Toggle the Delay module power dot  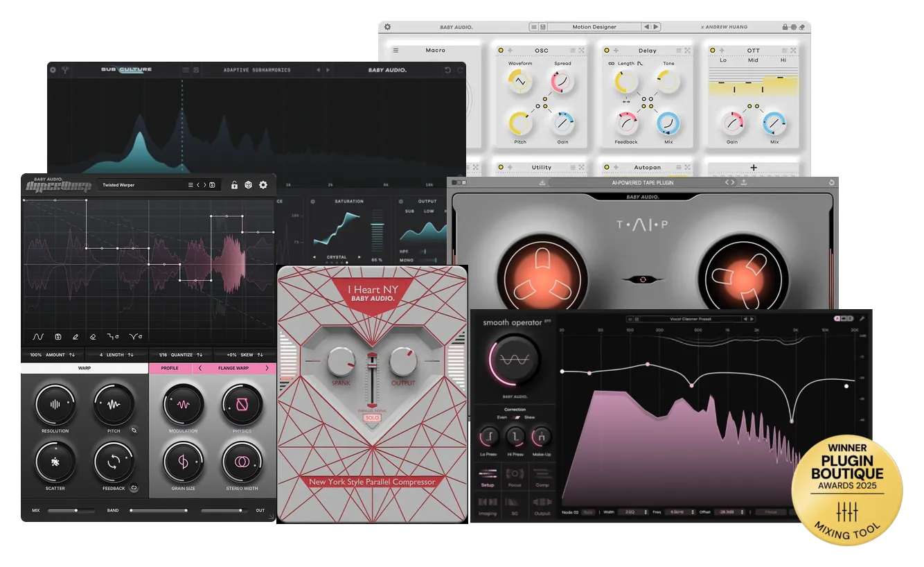pos(606,51)
